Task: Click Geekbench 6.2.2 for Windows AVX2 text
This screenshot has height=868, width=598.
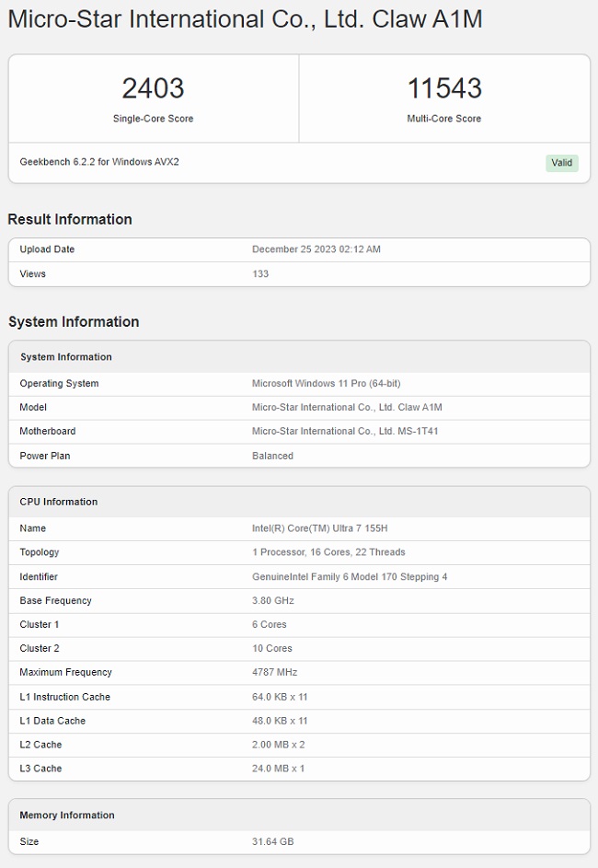Action: click(99, 162)
